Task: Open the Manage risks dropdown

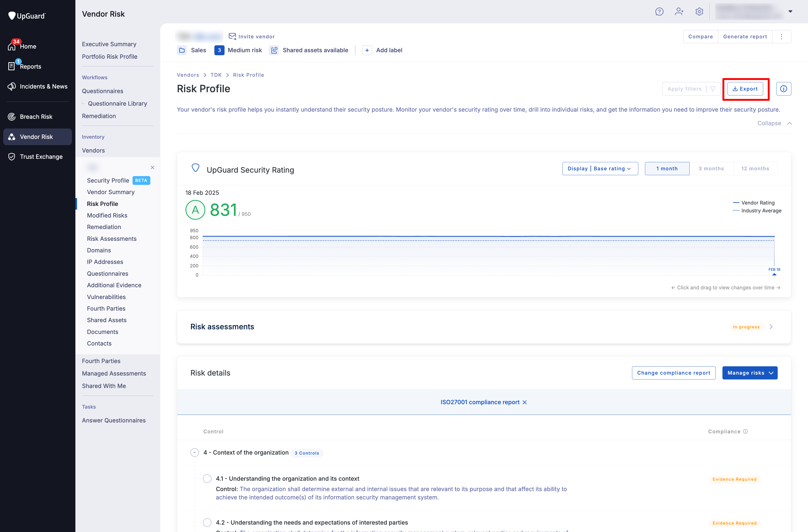Action: pyautogui.click(x=749, y=373)
